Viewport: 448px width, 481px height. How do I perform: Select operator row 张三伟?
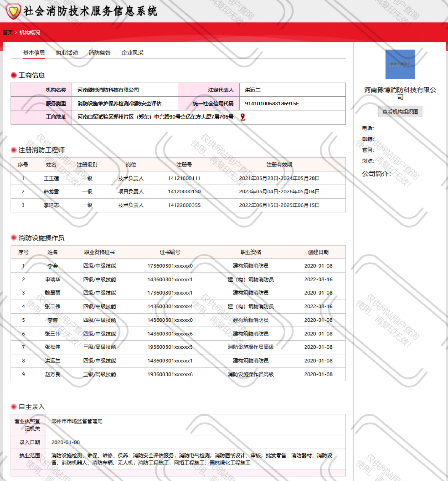click(178, 334)
